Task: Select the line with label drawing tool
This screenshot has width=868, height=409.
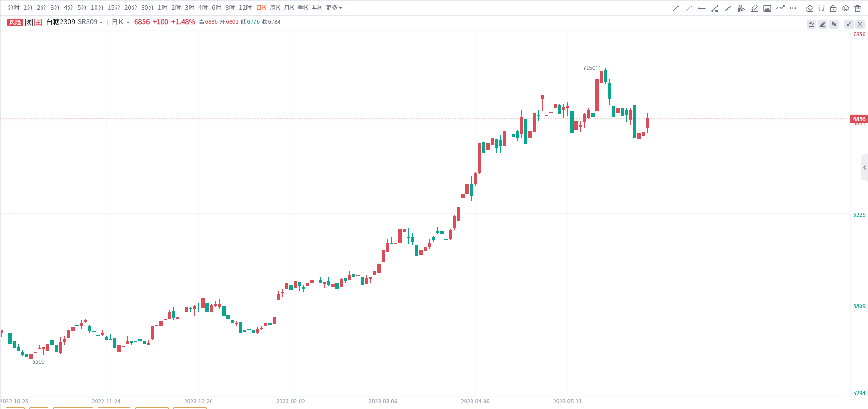Action: coord(715,8)
